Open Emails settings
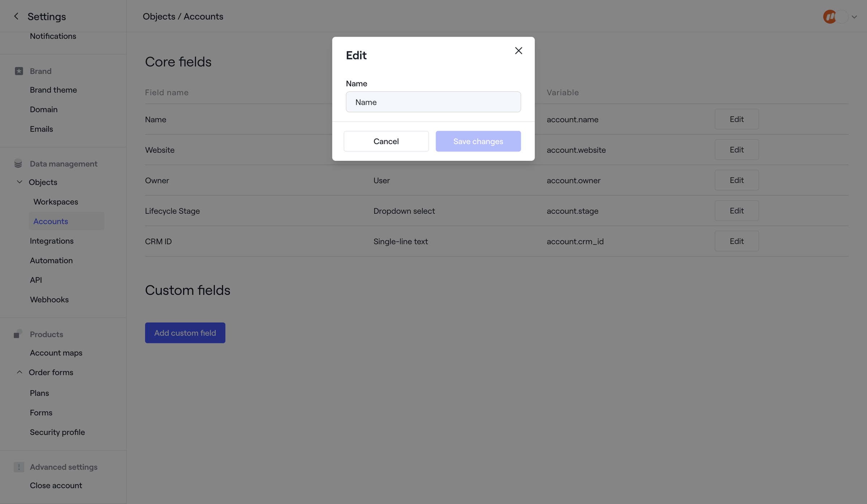Viewport: 867px width, 504px height. (42, 129)
